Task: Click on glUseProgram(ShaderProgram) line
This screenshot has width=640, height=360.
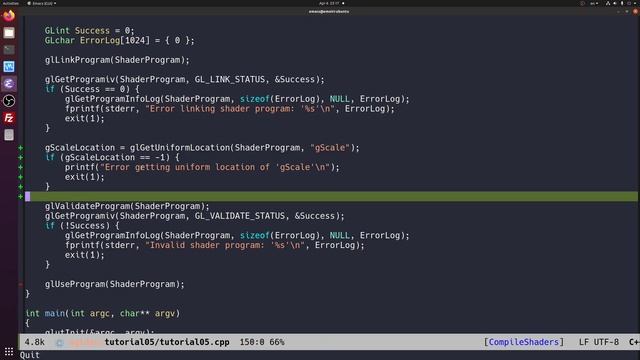Action: (x=115, y=284)
